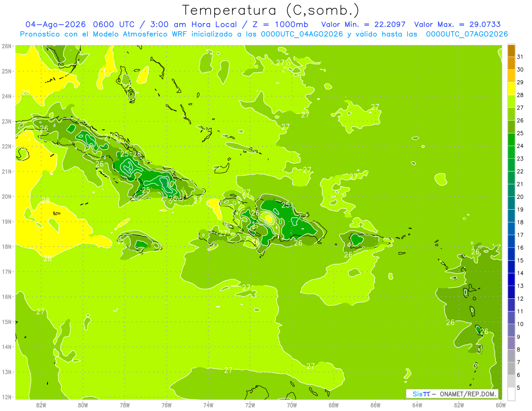This screenshot has width=532, height=411.
Task: Click the '16N' latitude label
Action: [7, 297]
